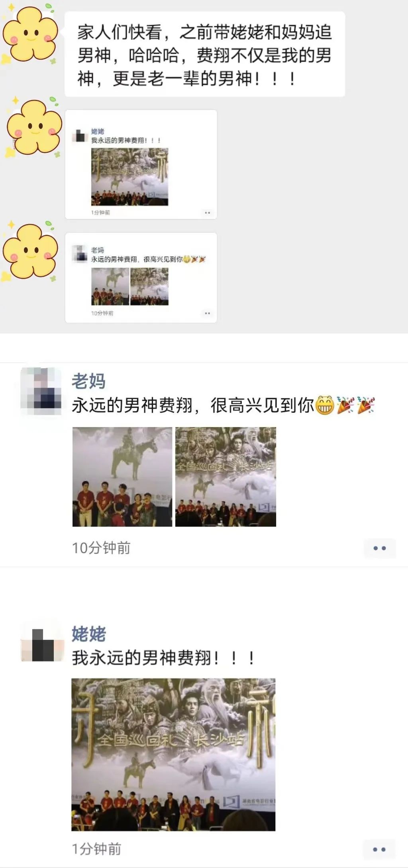Open 老妈's profile via her name link

coord(88,381)
